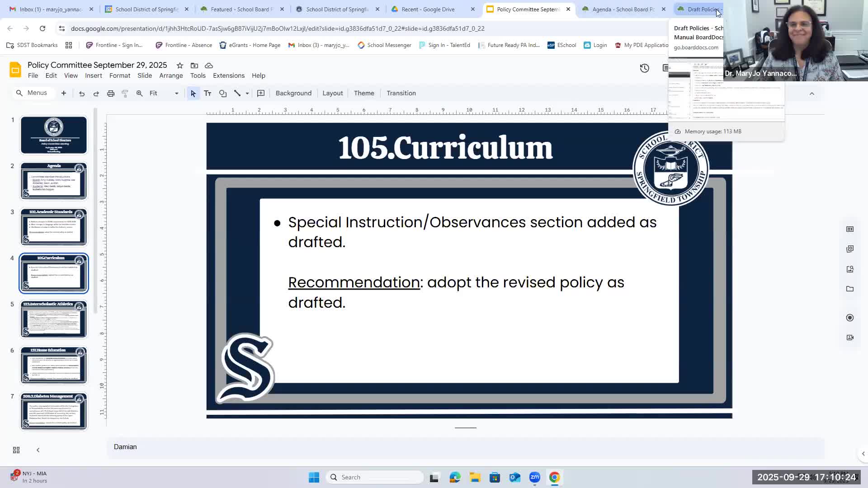Click the filmstrip vertical scrollbar
The image size is (868, 488).
click(95, 210)
